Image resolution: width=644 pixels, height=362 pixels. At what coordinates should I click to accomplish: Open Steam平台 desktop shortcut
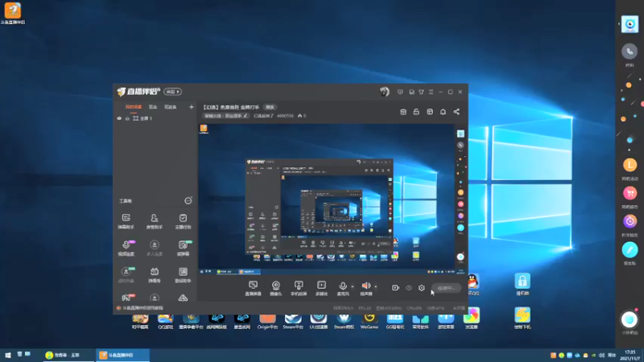[x=293, y=320]
